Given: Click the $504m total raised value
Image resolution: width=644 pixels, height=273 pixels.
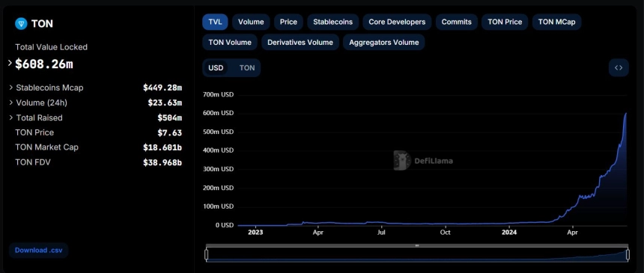Looking at the screenshot, I should (x=170, y=118).
